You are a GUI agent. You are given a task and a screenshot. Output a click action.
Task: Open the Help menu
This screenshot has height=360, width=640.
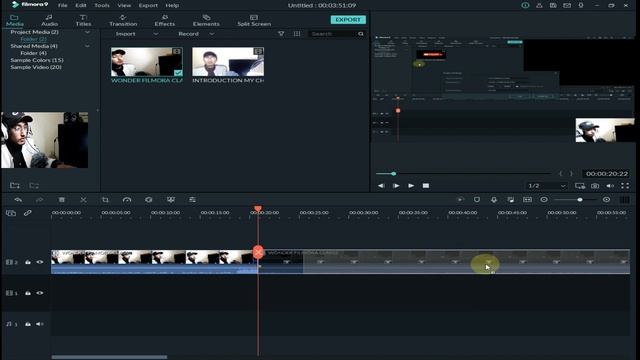coord(172,5)
